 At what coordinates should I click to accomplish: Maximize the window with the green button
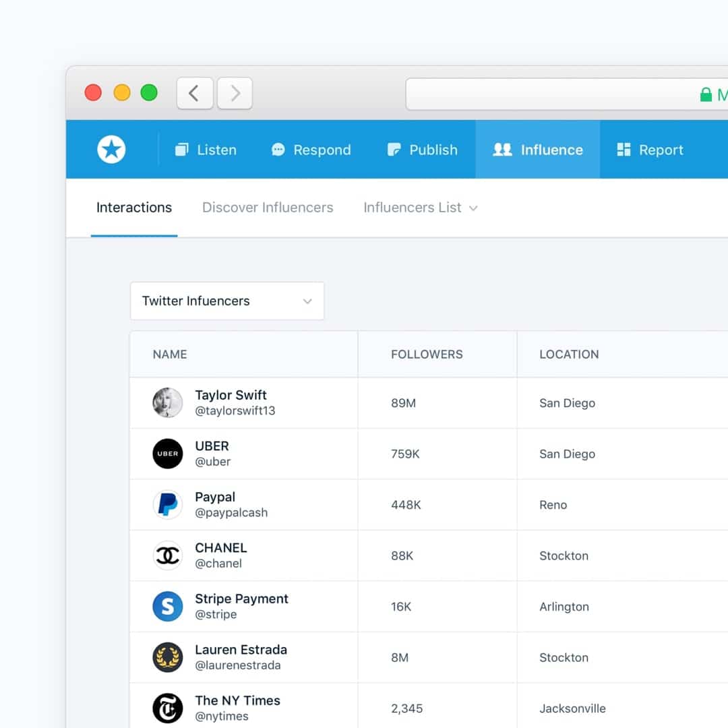click(x=149, y=92)
